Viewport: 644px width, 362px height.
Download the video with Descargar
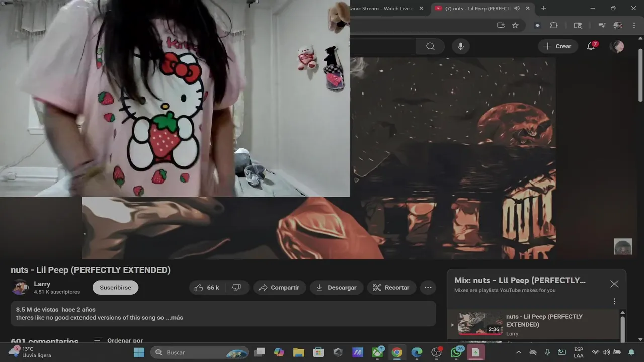[337, 288]
